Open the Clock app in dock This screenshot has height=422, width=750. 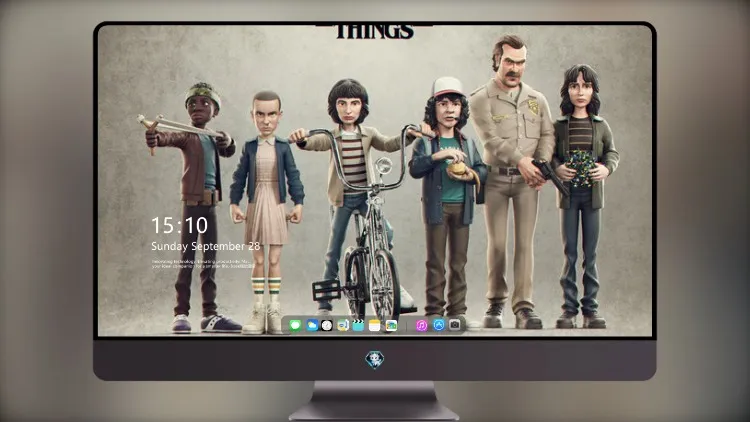(327, 325)
